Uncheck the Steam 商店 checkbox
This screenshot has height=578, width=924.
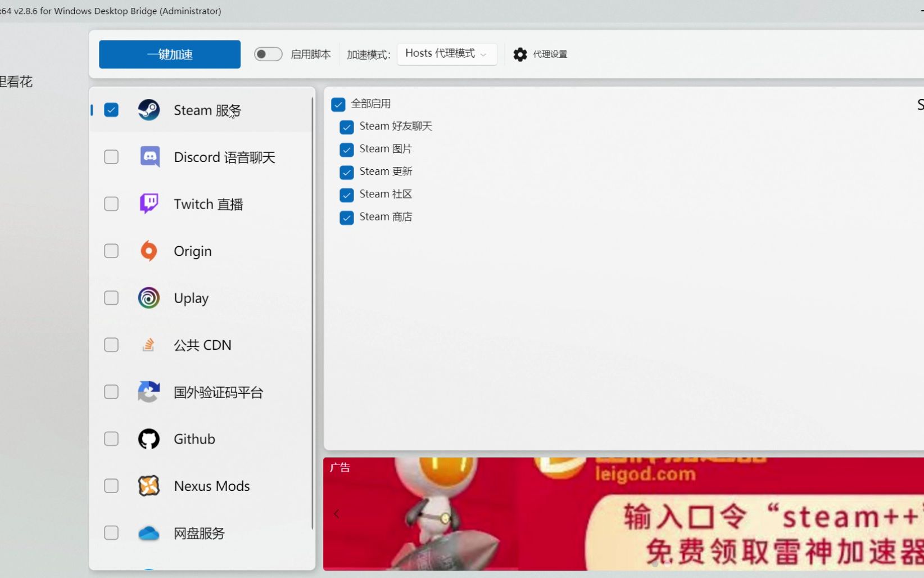point(346,218)
